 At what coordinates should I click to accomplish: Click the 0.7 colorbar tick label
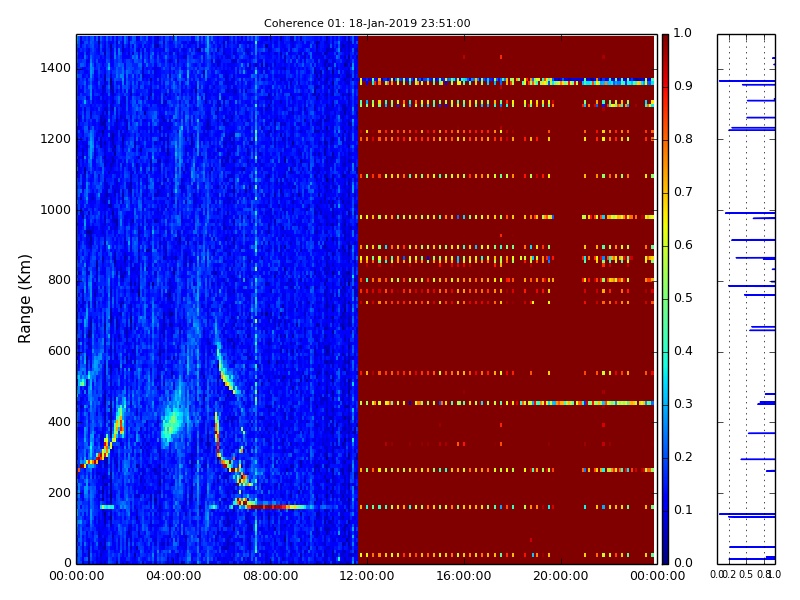[x=683, y=192]
